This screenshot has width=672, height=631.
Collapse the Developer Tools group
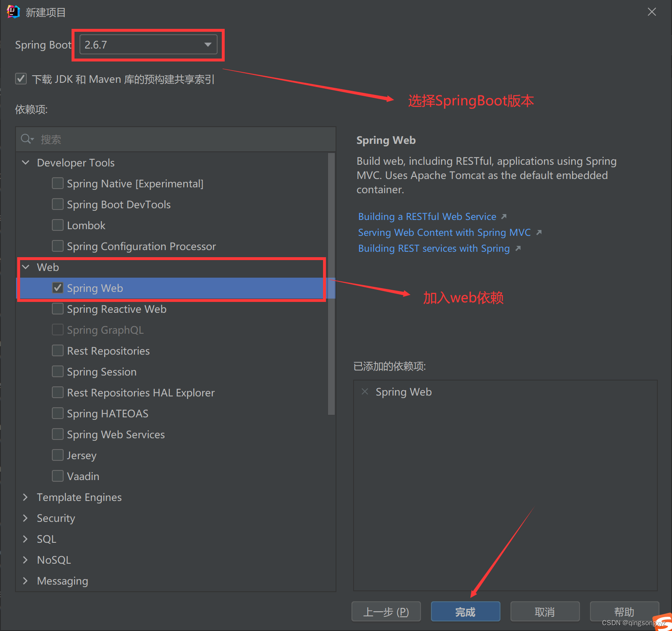(x=26, y=162)
